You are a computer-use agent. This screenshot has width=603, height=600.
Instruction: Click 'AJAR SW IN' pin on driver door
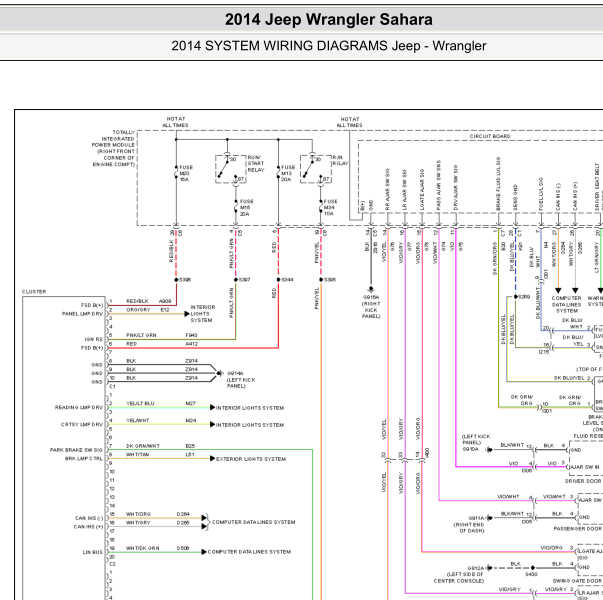[x=584, y=467]
